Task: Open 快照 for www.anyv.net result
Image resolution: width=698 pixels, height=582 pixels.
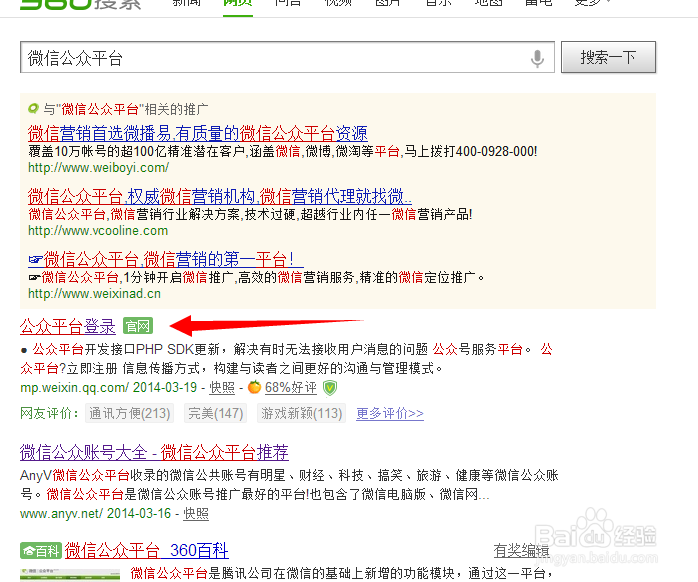Action: [196, 514]
